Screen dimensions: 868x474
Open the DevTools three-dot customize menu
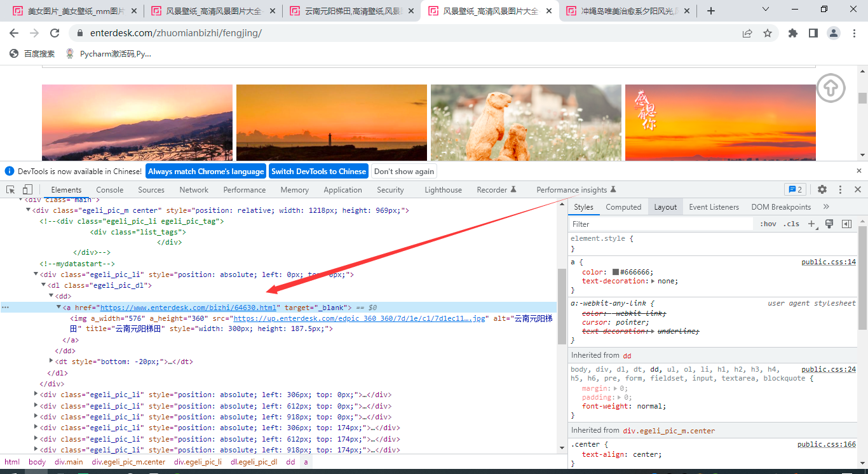click(x=840, y=189)
